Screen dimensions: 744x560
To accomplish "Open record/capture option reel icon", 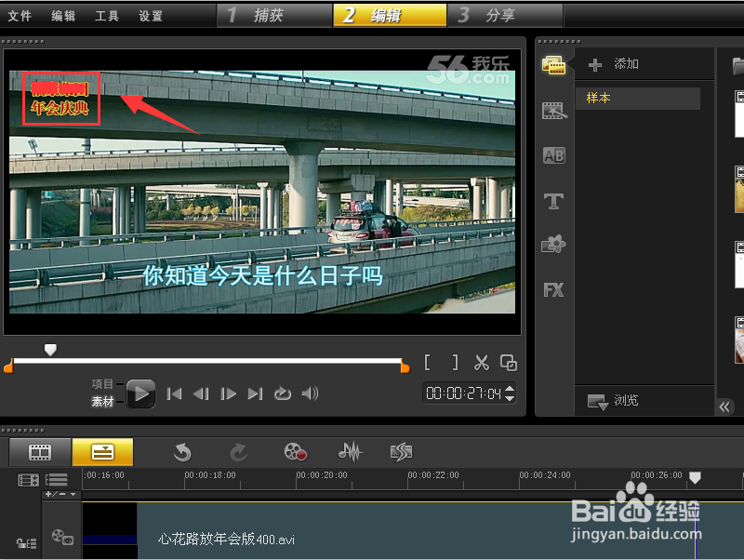I will tap(295, 452).
